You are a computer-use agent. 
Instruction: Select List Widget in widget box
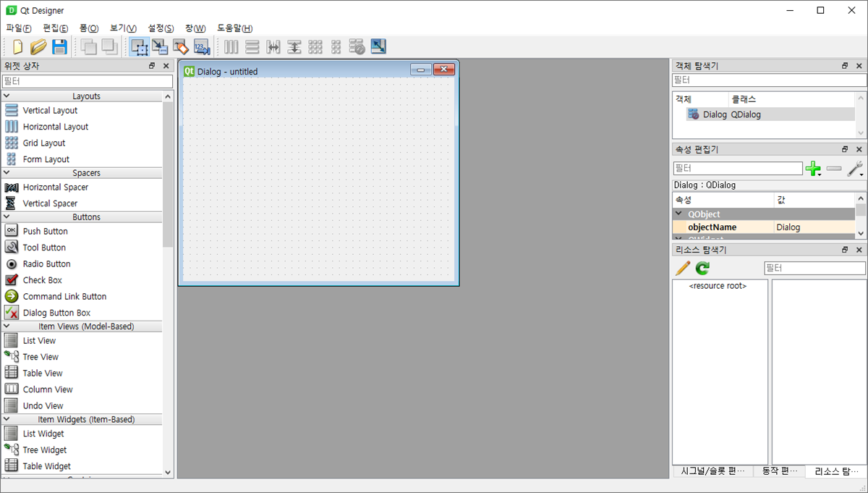point(43,434)
